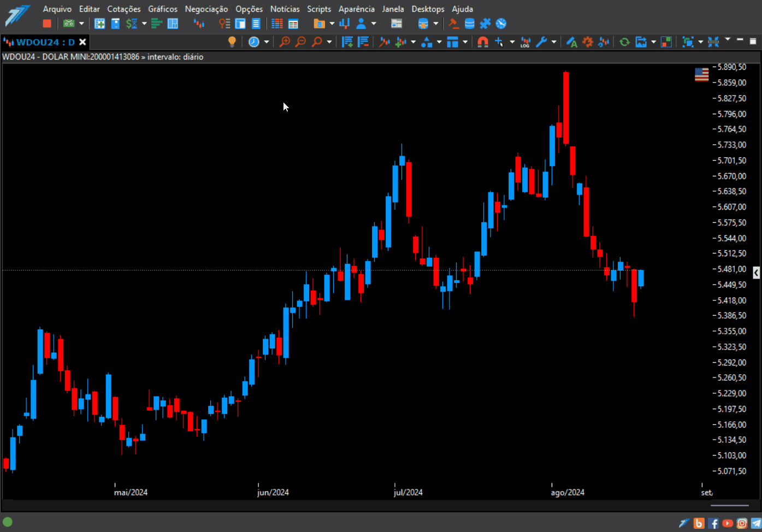Click the blue shapes drawing tool icon

pos(427,42)
